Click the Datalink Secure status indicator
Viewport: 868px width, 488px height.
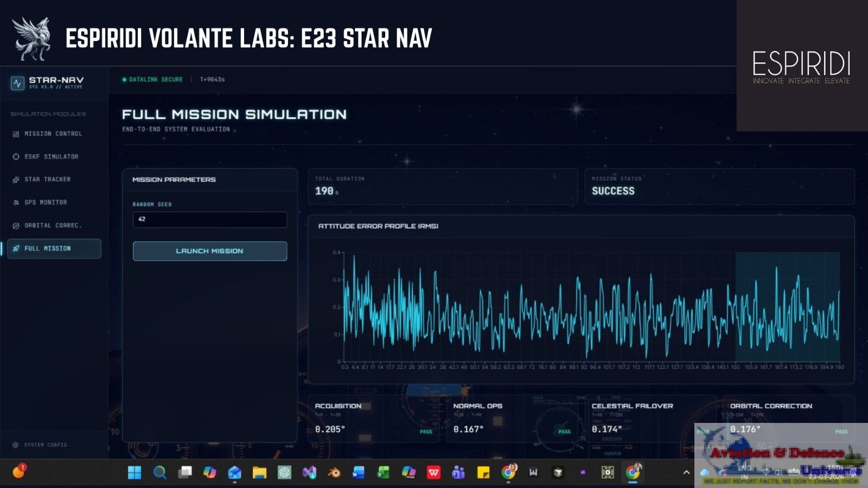pyautogui.click(x=152, y=79)
